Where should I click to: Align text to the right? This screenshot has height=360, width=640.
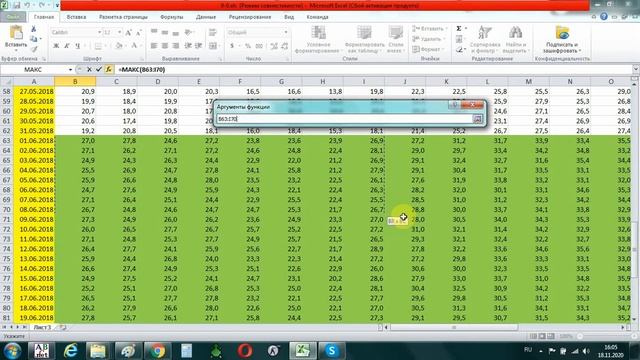176,46
